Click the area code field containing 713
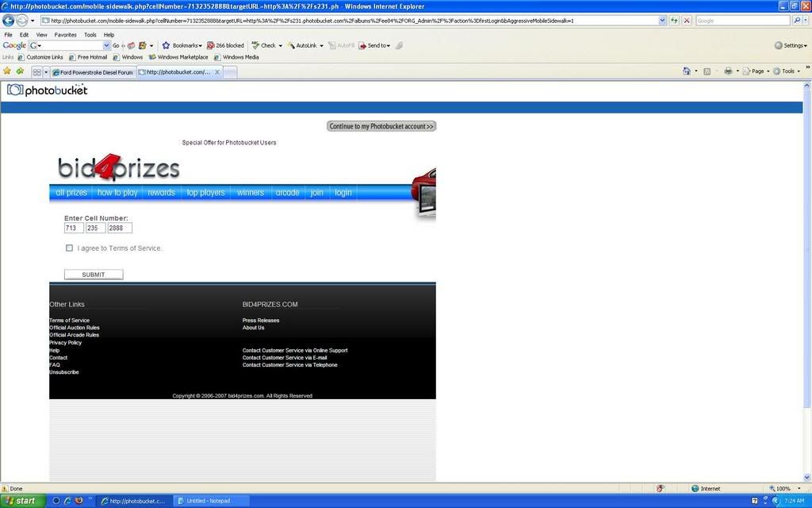 click(x=74, y=228)
